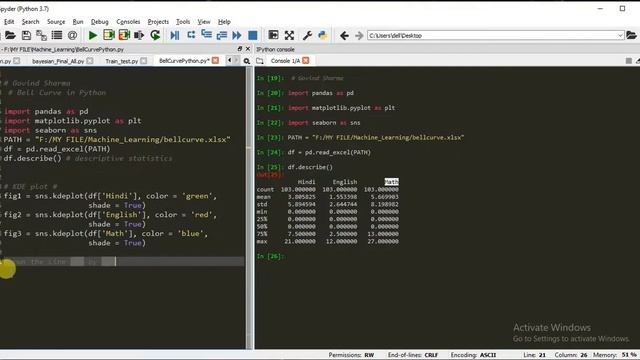Undock the editor pane icon
Image resolution: width=640 pixels, height=360 pixels.
click(x=240, y=49)
